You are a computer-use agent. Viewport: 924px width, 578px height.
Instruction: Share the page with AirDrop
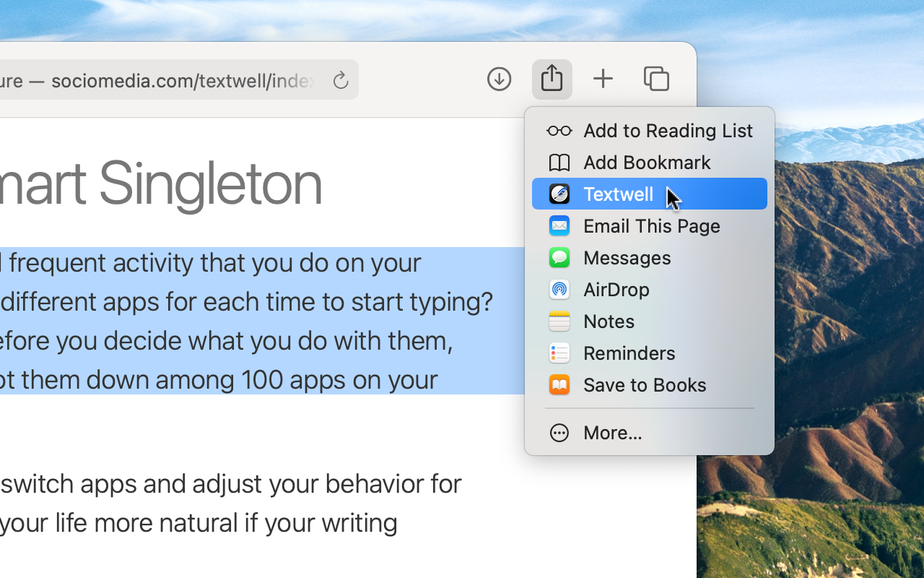click(650, 290)
